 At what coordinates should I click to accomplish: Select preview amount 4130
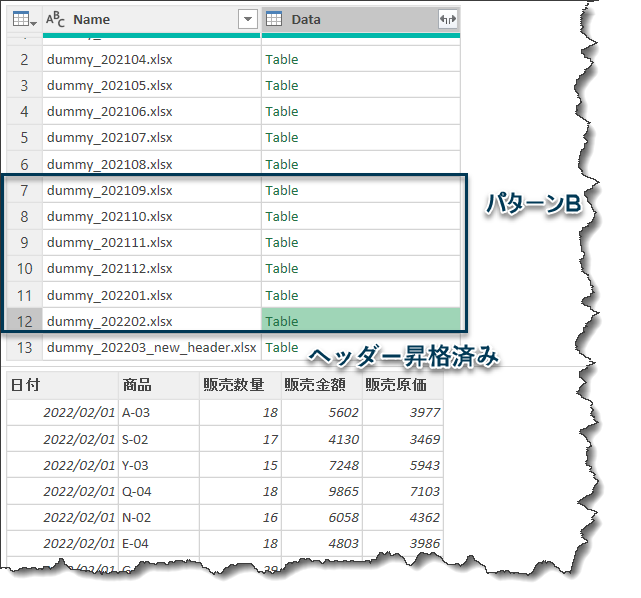(x=322, y=439)
